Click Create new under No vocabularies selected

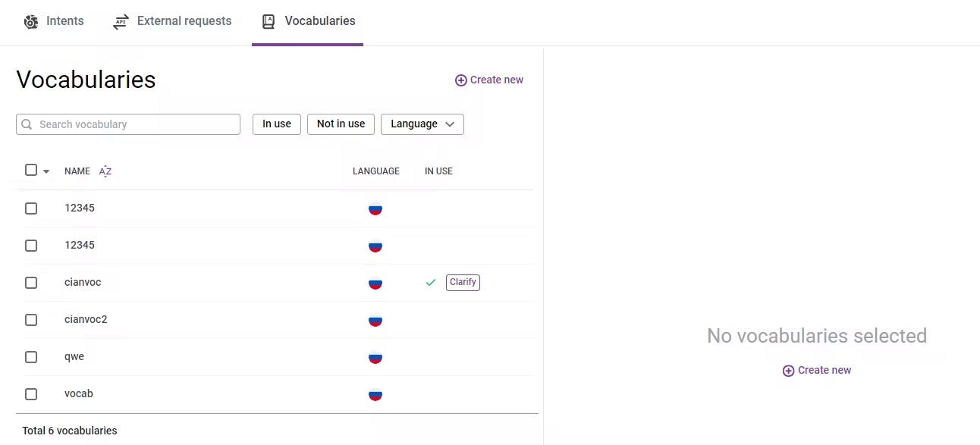coord(817,371)
